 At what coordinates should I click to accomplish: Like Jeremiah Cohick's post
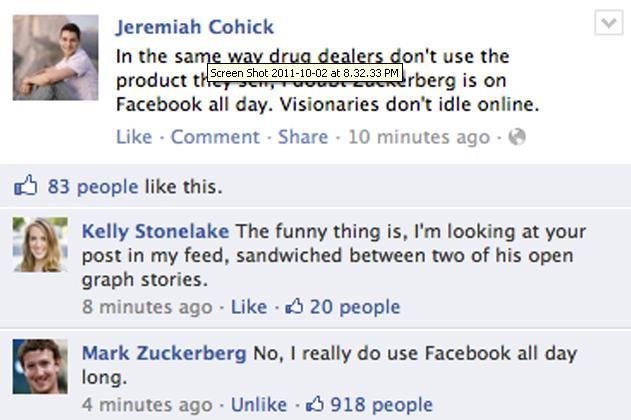(x=134, y=137)
